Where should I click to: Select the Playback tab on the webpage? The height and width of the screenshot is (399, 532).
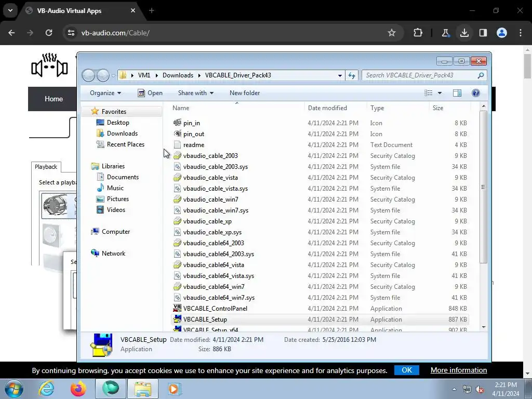point(46,167)
